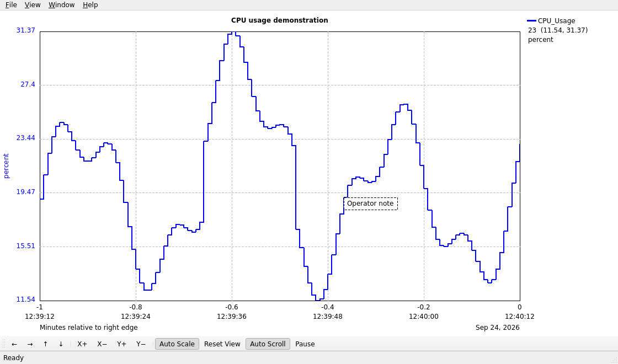Click the timestamp 12:40:00
Screen dimensions: 618x364
pos(424,317)
